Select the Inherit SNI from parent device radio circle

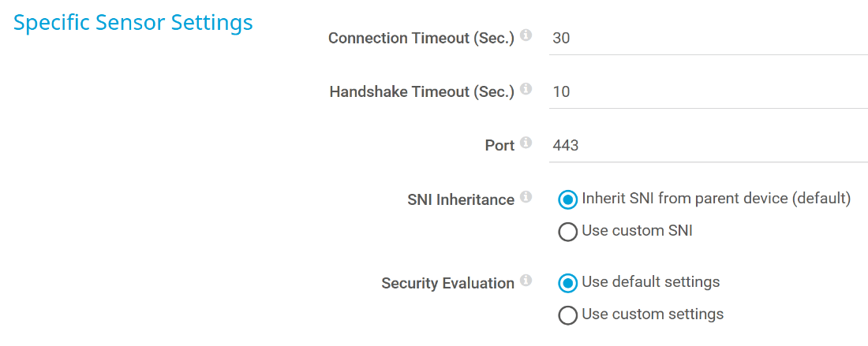[567, 199]
